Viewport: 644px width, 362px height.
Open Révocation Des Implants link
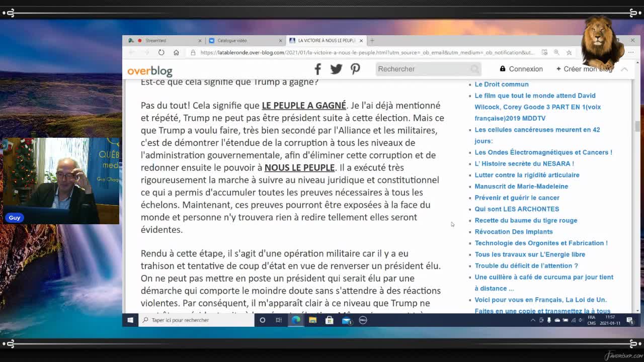(x=514, y=232)
